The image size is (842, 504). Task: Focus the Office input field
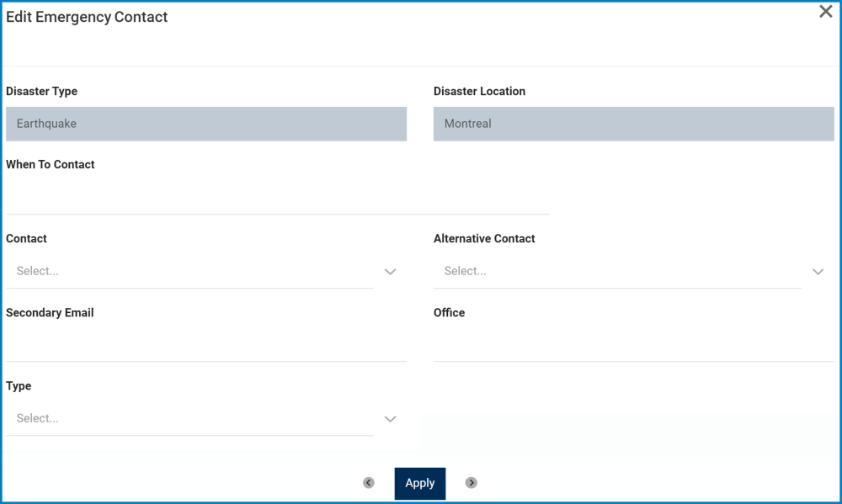pos(633,345)
